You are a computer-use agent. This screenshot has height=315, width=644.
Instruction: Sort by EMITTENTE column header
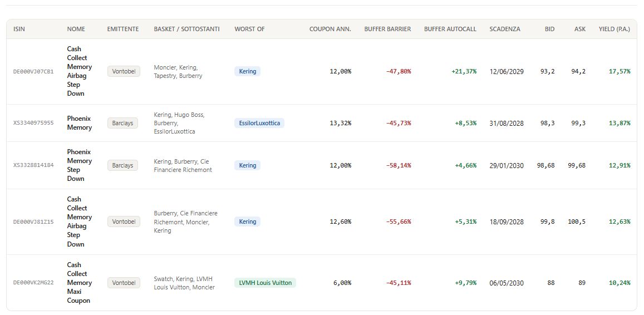(x=123, y=29)
